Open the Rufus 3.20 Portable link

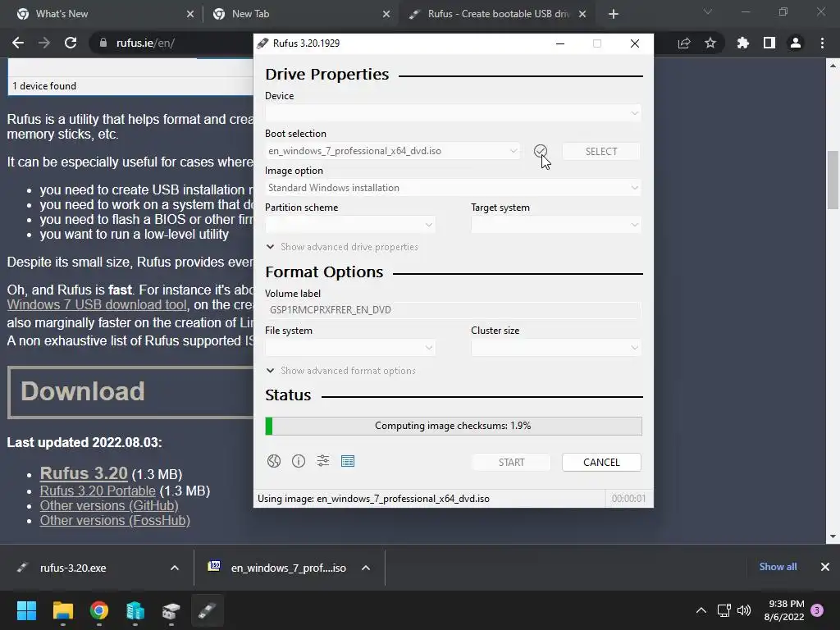(x=98, y=491)
